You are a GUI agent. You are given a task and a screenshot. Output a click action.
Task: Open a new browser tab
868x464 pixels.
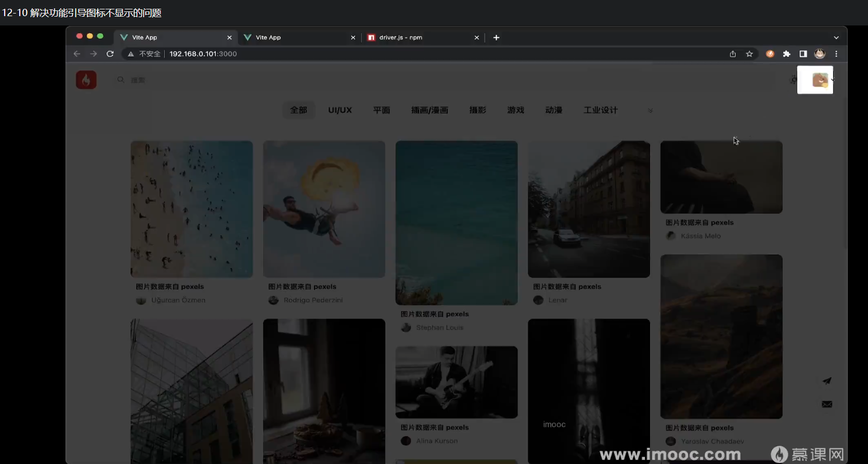[496, 37]
